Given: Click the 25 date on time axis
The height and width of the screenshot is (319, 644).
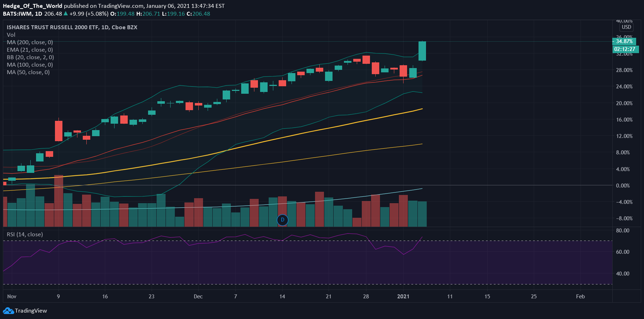Looking at the screenshot, I should [x=534, y=296].
